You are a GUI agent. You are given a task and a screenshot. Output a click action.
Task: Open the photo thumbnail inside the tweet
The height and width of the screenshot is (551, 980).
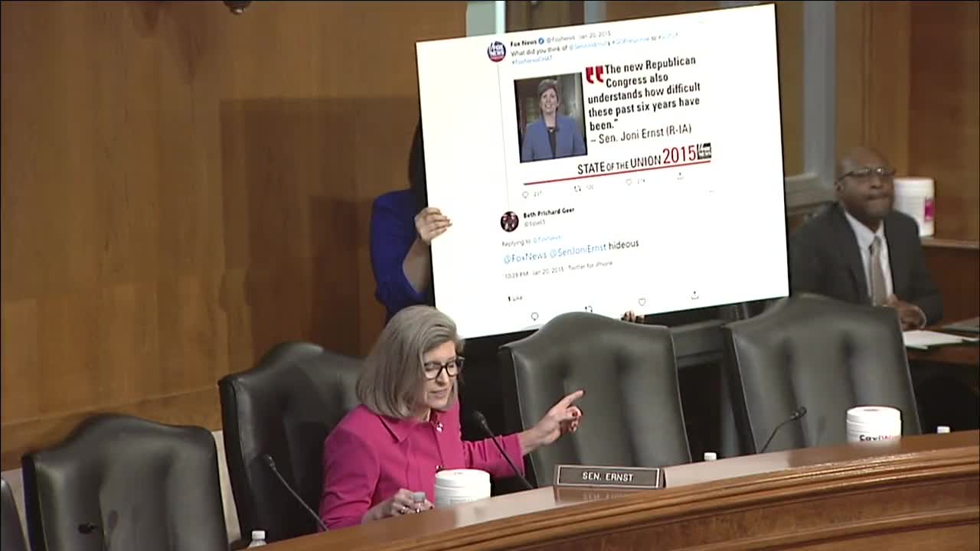tap(550, 118)
